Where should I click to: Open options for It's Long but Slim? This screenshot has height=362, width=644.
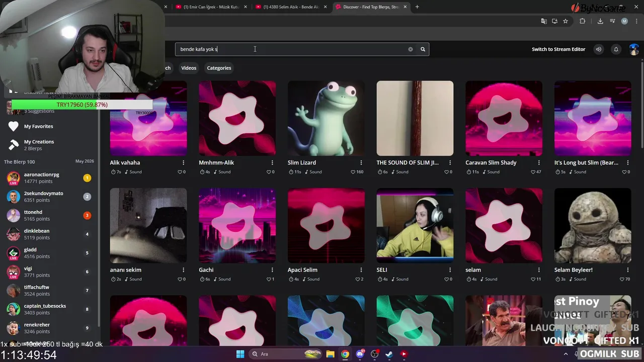click(628, 162)
